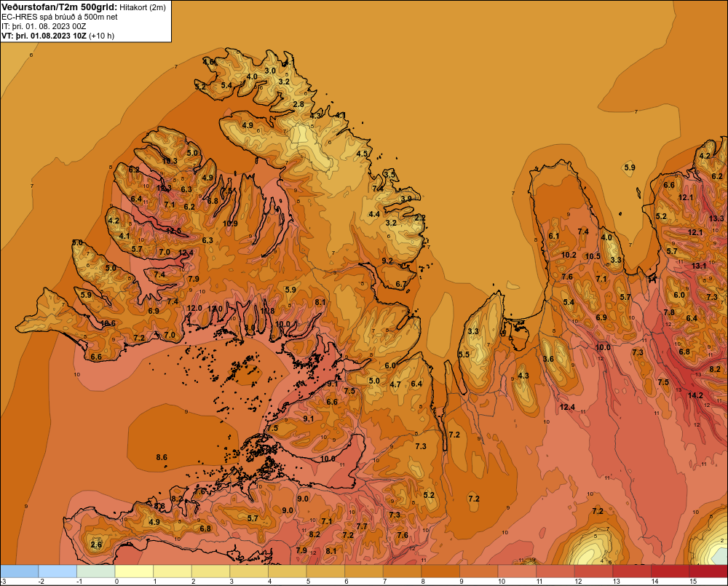Click the 5.5 temperature value
728x586 pixels.
(464, 355)
